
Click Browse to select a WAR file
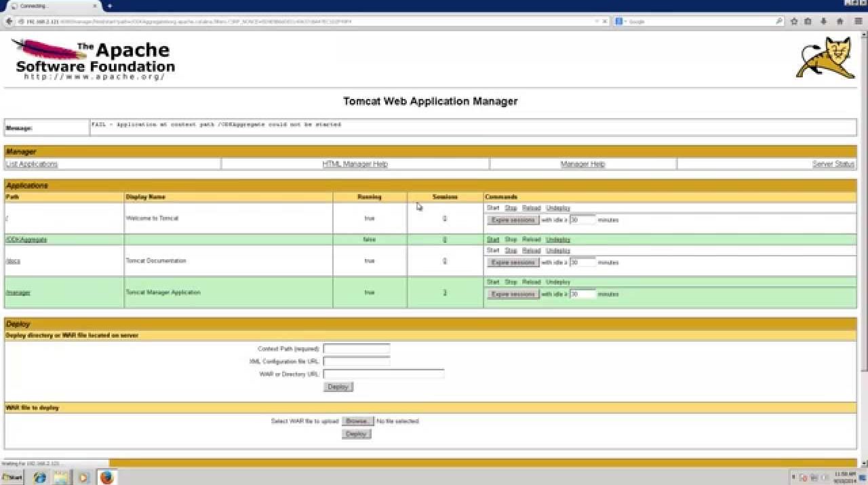(x=357, y=421)
